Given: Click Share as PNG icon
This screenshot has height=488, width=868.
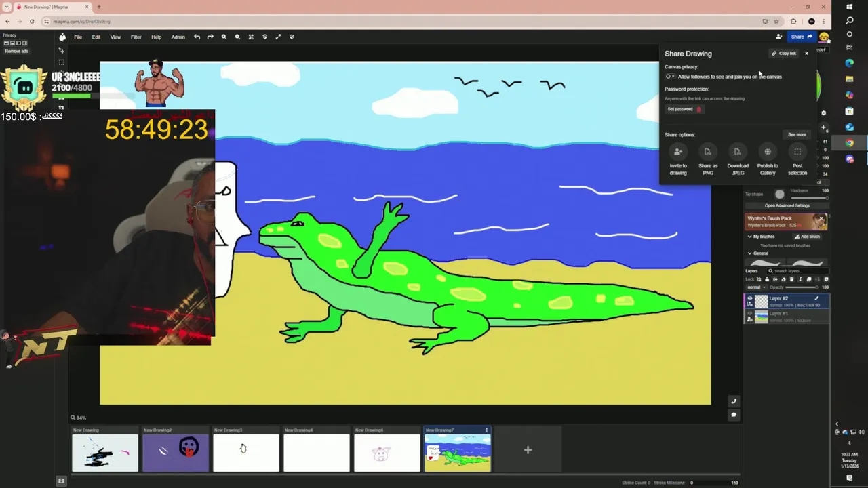Looking at the screenshot, I should click(x=708, y=152).
